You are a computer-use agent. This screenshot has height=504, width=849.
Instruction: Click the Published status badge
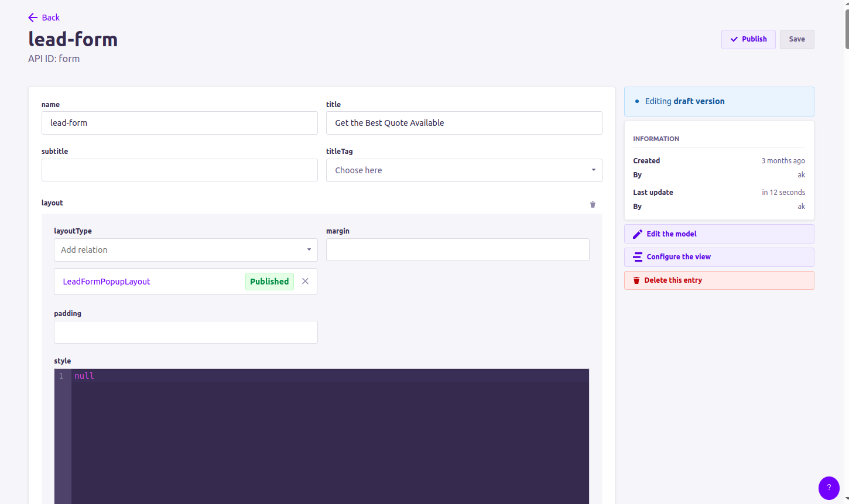269,282
